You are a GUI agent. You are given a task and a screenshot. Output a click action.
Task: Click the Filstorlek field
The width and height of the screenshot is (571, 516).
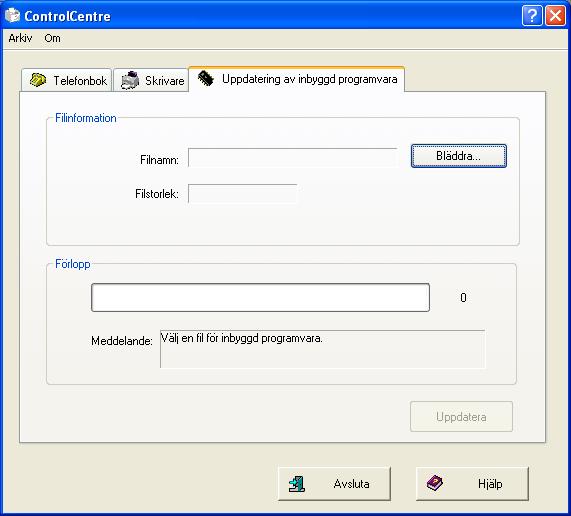point(243,193)
